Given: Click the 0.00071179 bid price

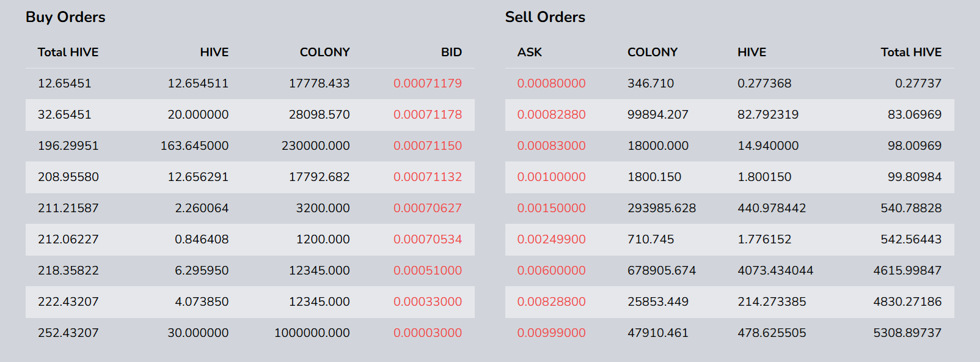Looking at the screenshot, I should 427,83.
